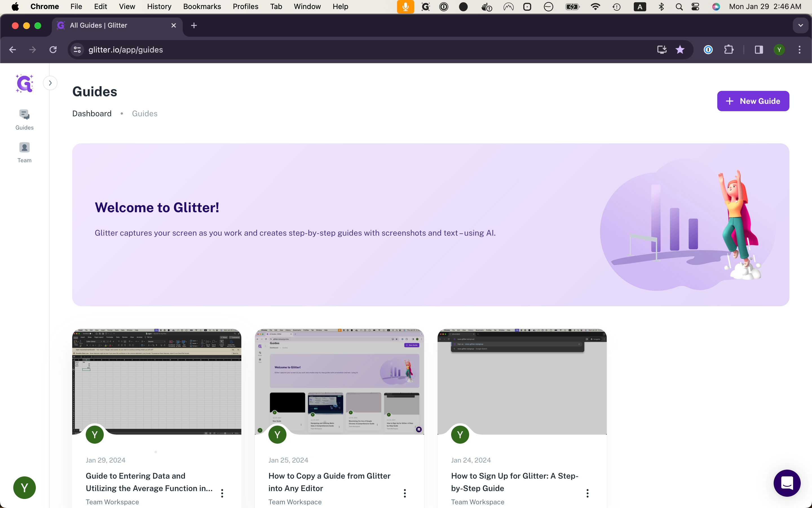Click the browser forward arrow
Screen dimensions: 812x508
coord(32,50)
